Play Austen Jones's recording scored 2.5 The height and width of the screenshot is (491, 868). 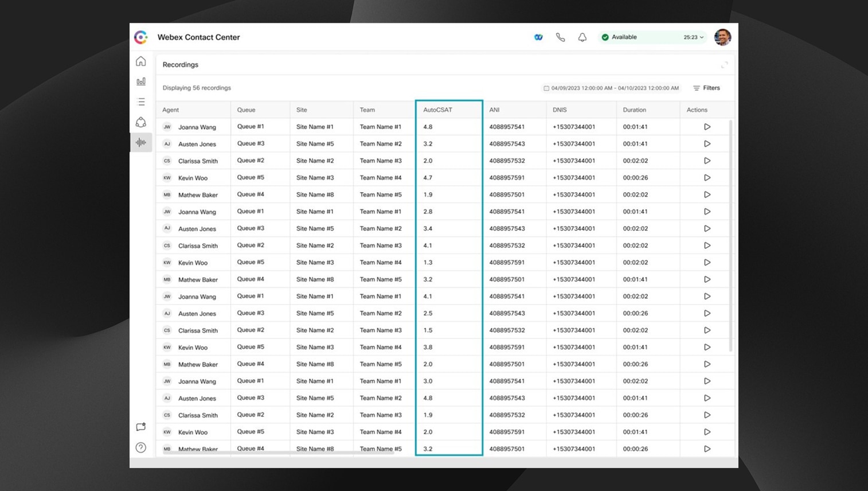click(x=707, y=313)
